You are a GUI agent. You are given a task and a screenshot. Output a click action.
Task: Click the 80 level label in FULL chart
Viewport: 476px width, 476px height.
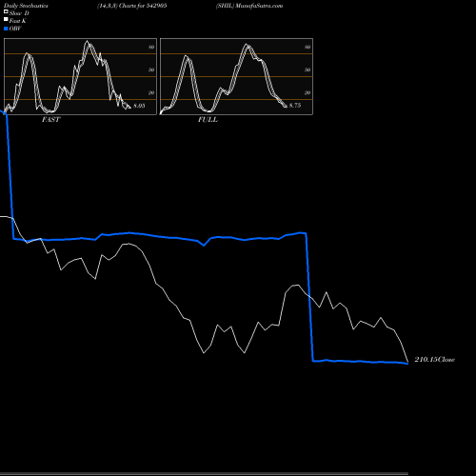[307, 47]
